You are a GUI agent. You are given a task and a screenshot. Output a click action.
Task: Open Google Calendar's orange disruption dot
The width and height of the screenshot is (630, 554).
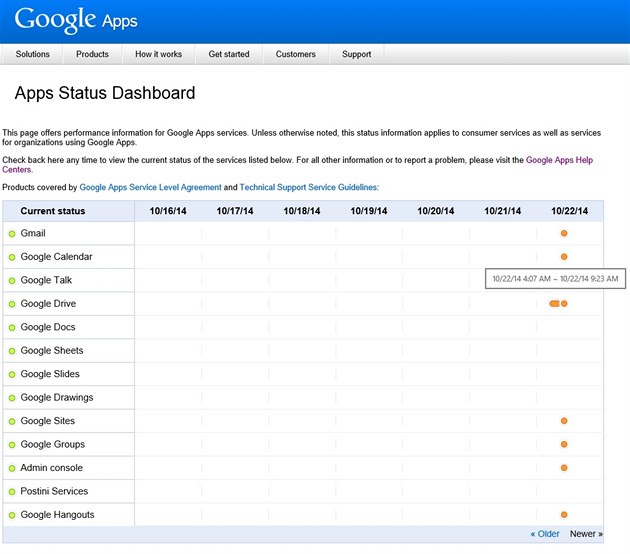click(564, 256)
